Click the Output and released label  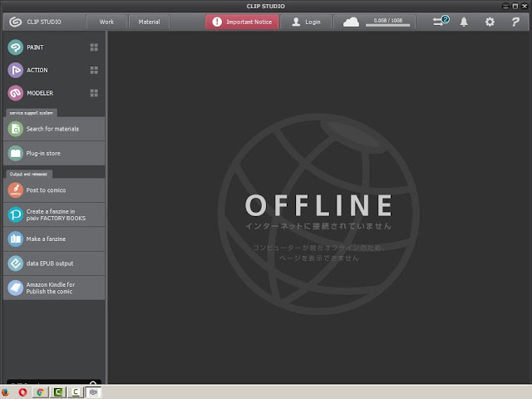[28, 175]
